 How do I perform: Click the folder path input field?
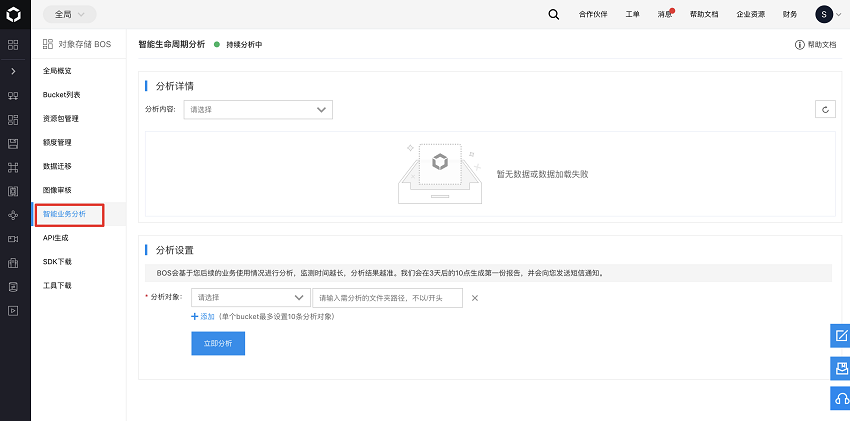(388, 298)
